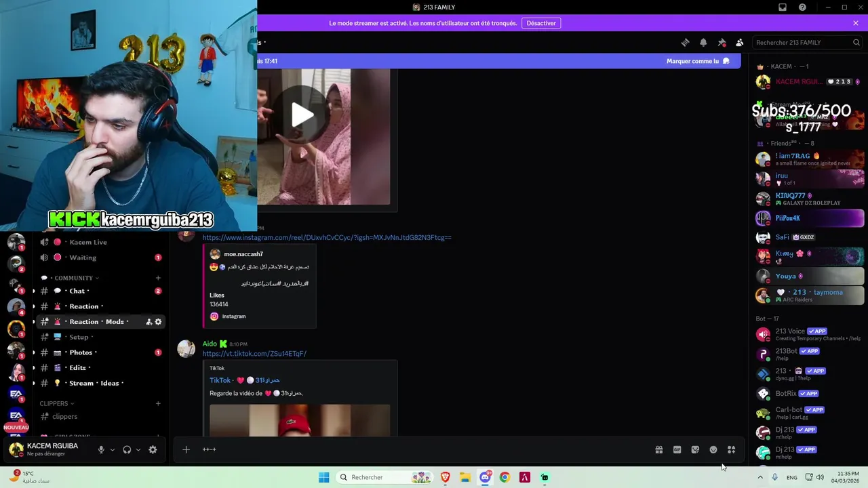Open the emoji picker
The height and width of the screenshot is (488, 868).
[x=713, y=449]
